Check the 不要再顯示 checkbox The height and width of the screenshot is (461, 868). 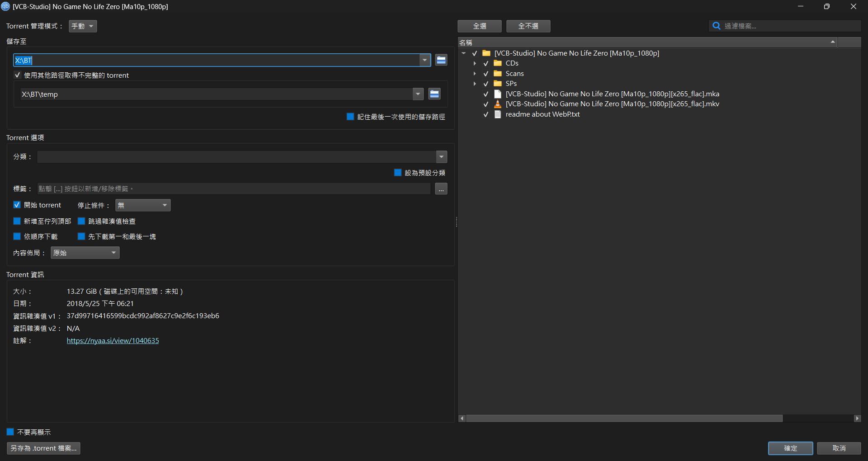pos(10,432)
